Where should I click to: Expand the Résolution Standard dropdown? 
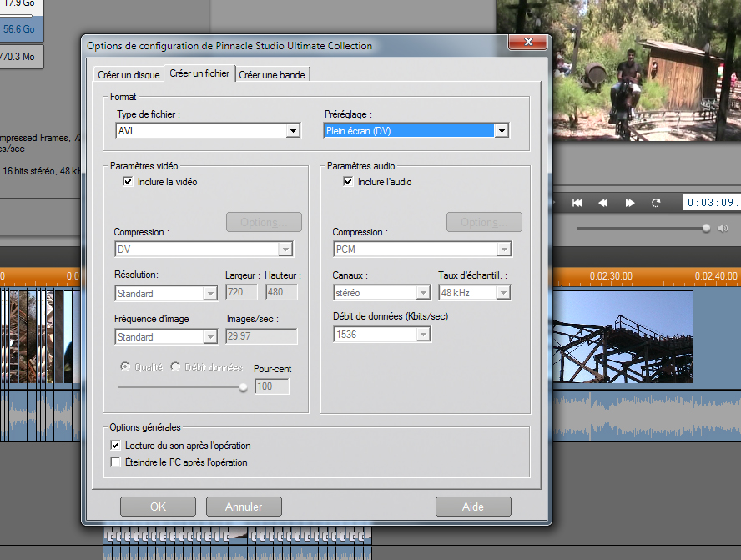point(166,294)
